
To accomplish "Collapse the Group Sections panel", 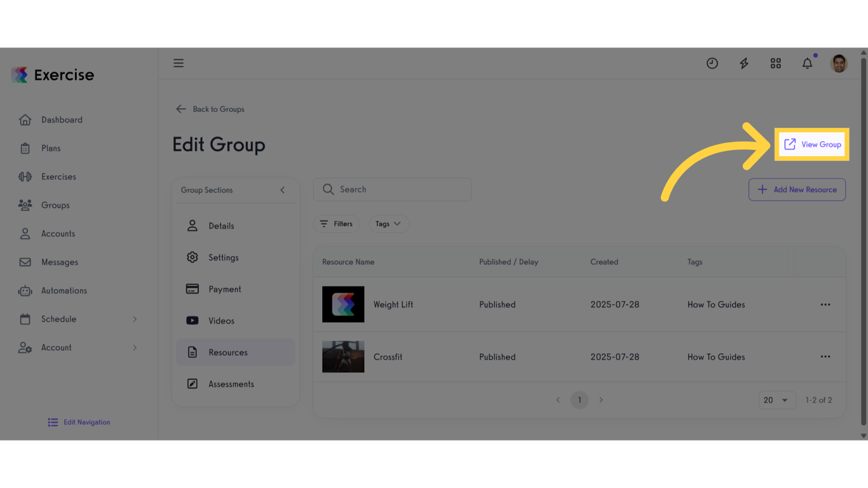I will [283, 190].
